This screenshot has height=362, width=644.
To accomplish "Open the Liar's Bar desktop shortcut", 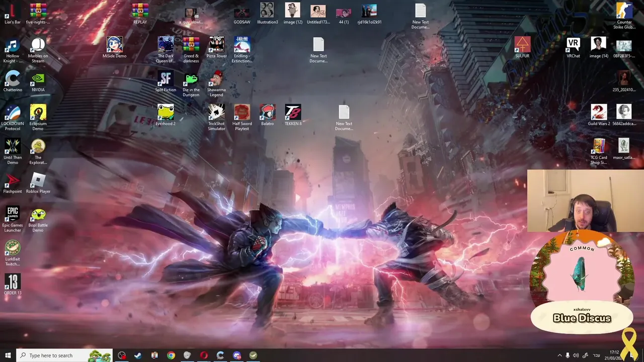I will click(13, 14).
